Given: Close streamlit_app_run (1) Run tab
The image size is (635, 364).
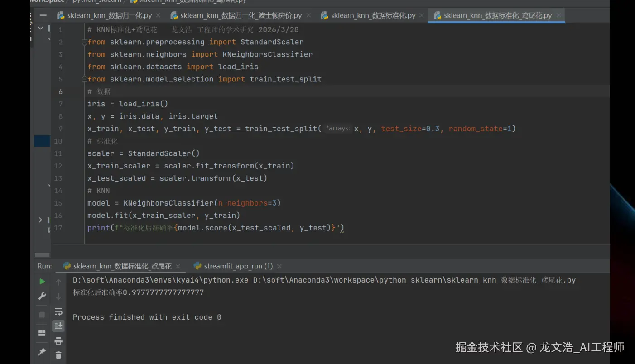Looking at the screenshot, I should pyautogui.click(x=279, y=266).
